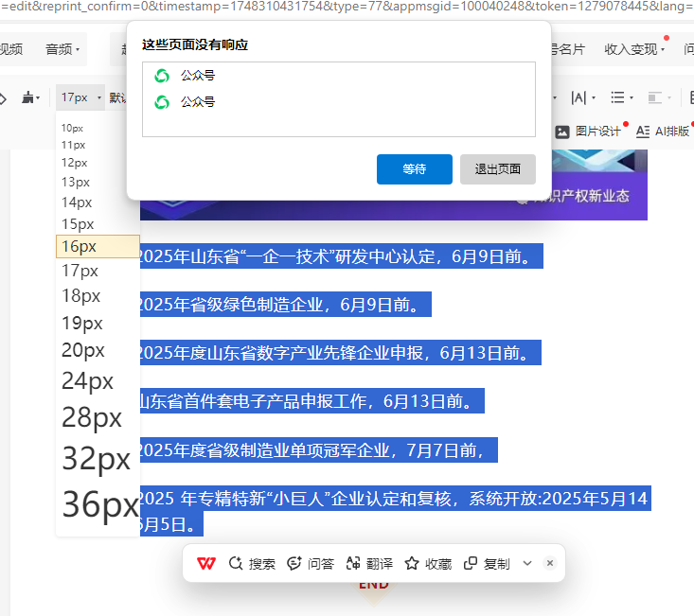
Task: Click the line about 省级绿色制造企业
Action: (x=286, y=305)
